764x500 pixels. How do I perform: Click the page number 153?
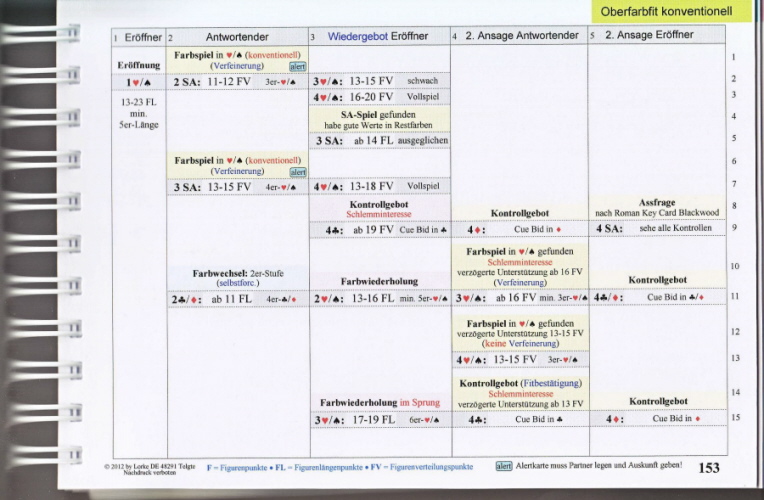click(x=709, y=468)
